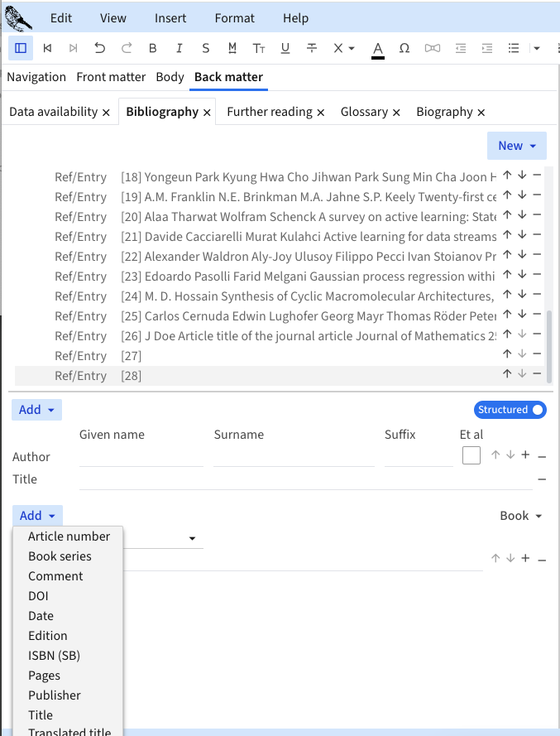Switch to the Further reading tab
The height and width of the screenshot is (736, 560).
point(269,112)
